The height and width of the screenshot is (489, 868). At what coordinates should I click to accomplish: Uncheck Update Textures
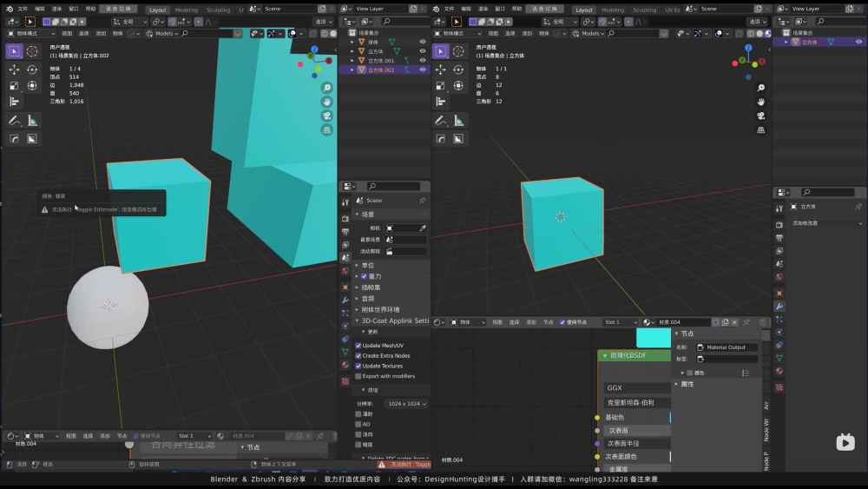pos(358,366)
